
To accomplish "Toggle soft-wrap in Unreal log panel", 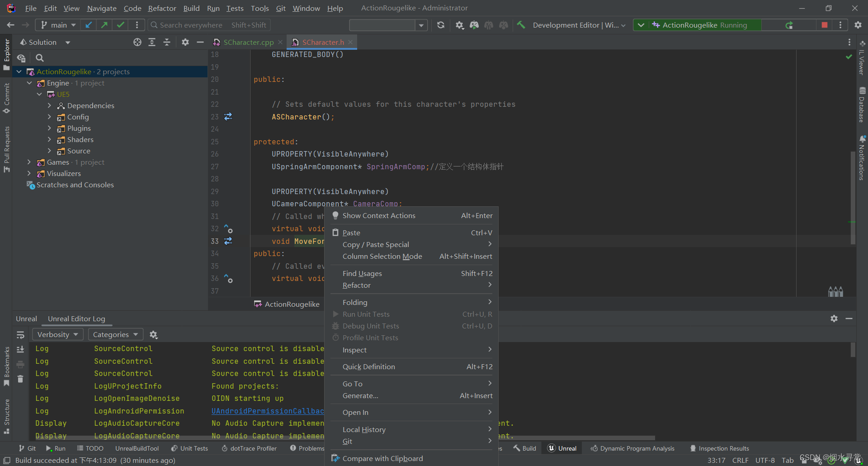I will [x=20, y=335].
